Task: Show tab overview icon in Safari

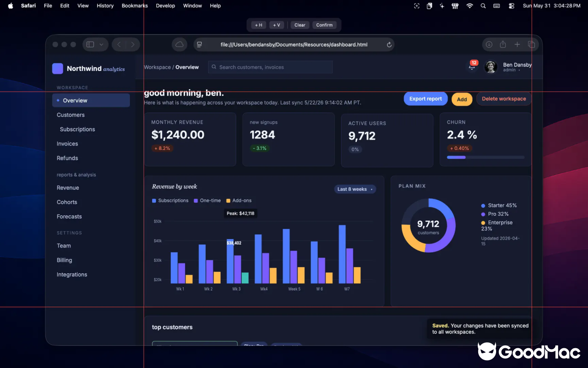Action: [x=531, y=45]
